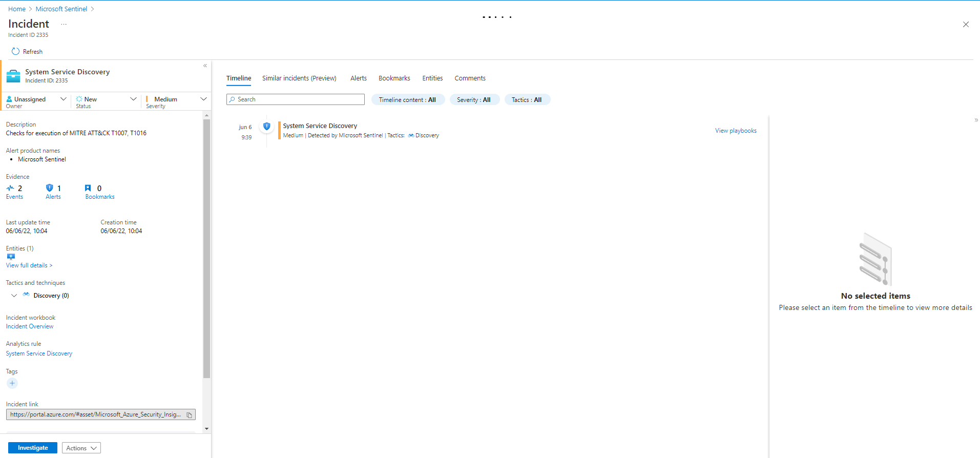Image resolution: width=980 pixels, height=458 pixels.
Task: Click the Refresh icon
Action: [15, 51]
